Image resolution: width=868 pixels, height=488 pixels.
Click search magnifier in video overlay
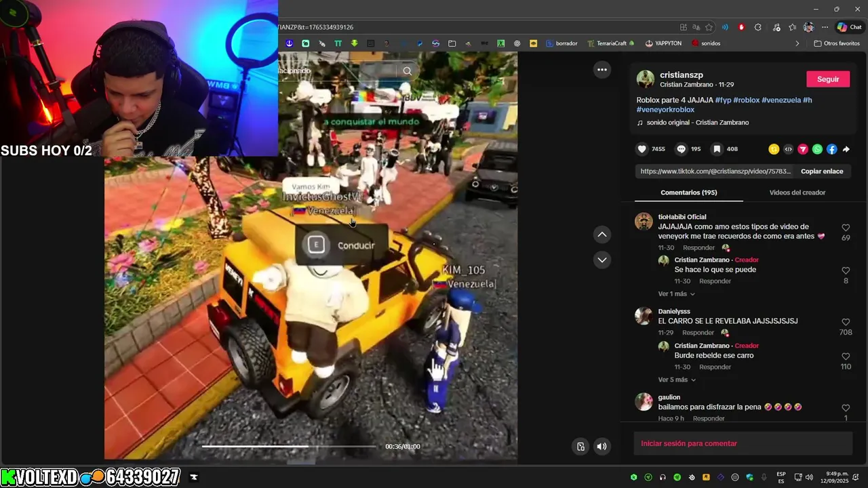click(407, 70)
